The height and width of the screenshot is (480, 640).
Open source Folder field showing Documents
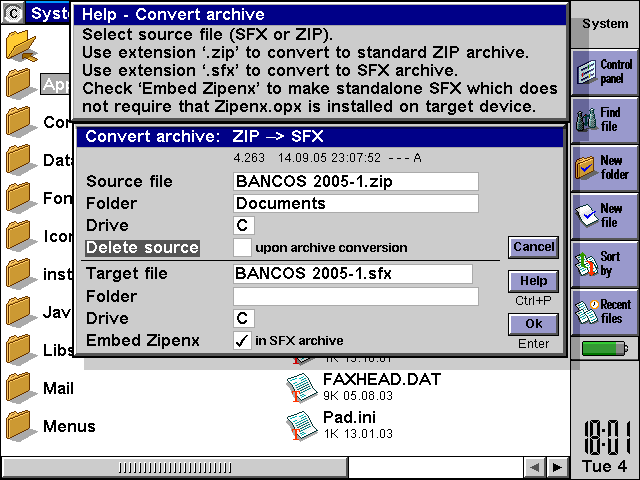(356, 203)
